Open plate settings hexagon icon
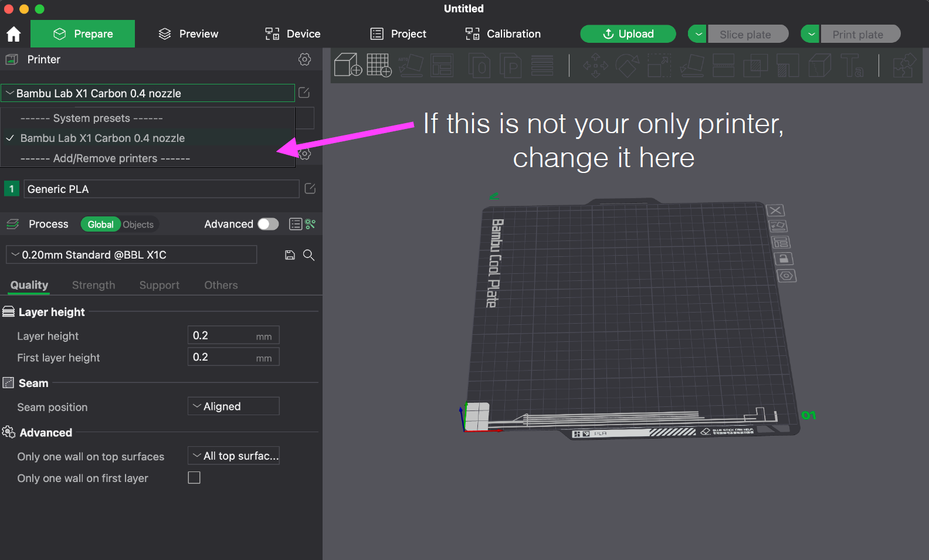 coord(786,276)
